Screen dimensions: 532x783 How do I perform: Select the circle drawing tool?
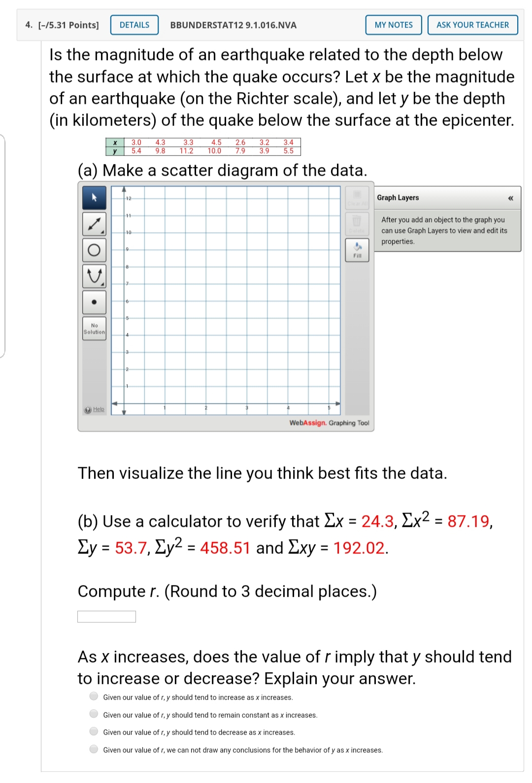(94, 250)
